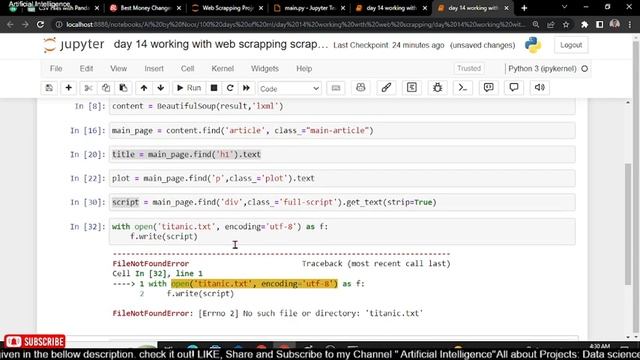The image size is (640, 360).
Task: Click the Logout button
Action: tap(571, 45)
